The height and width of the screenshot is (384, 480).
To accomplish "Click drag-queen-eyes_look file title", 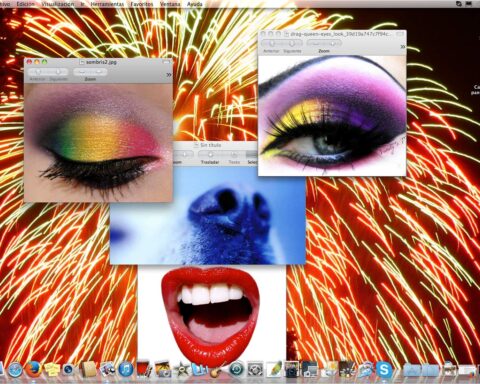I will click(x=341, y=34).
